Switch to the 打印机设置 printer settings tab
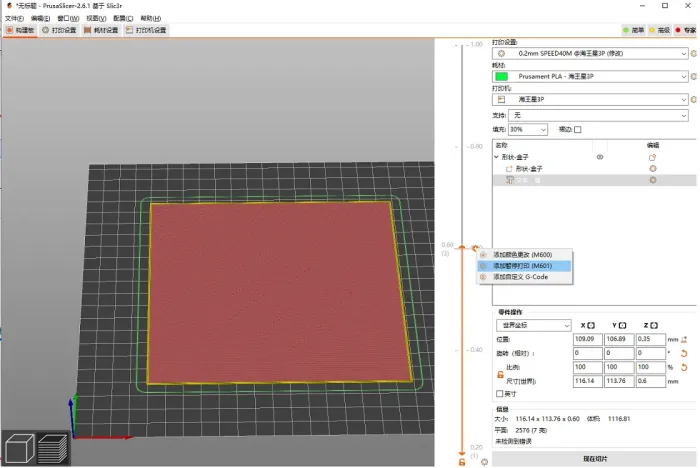700x468 pixels. [146, 30]
